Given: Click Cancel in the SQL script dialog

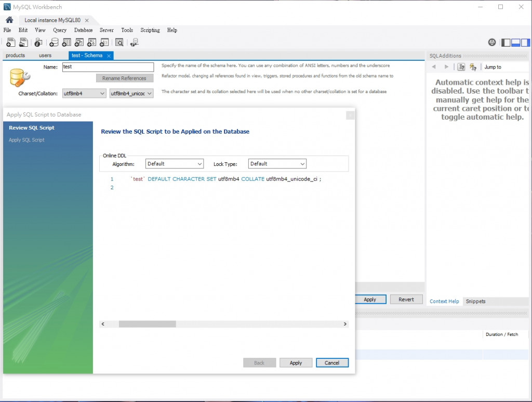Looking at the screenshot, I should tap(332, 362).
